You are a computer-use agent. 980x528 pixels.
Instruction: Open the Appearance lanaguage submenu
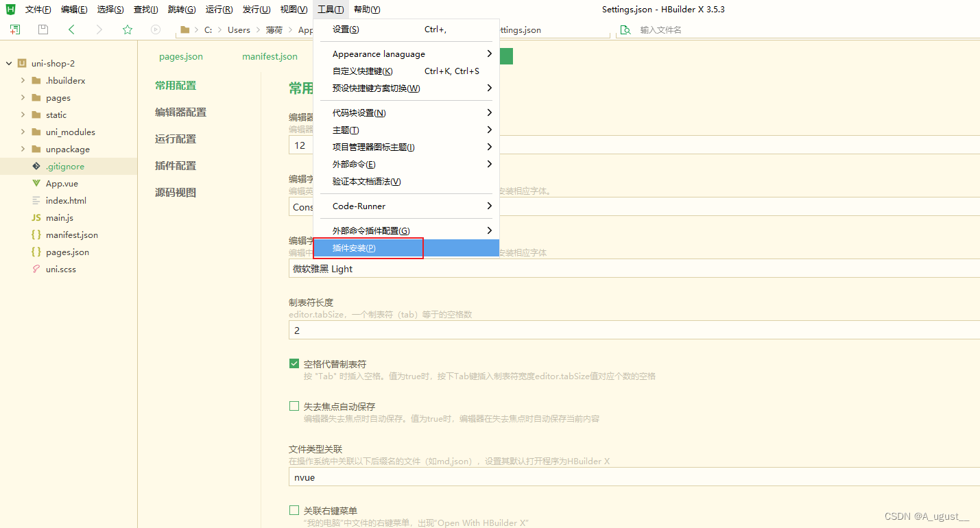[406, 53]
